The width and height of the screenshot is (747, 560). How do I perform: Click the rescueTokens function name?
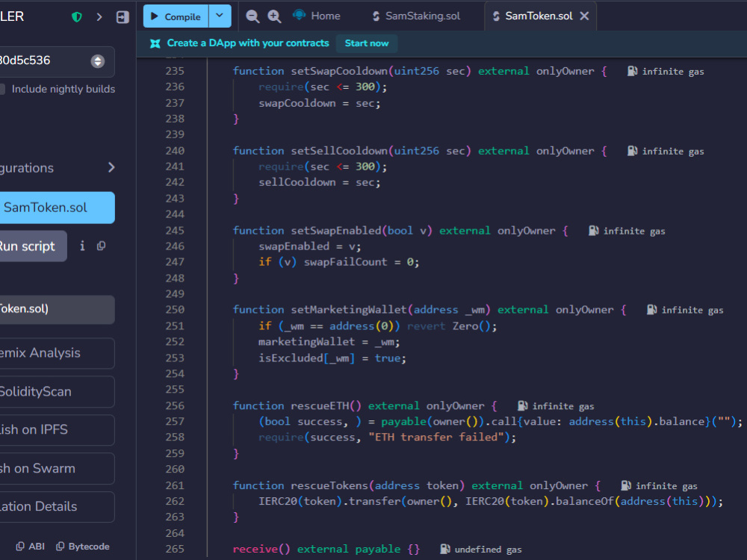329,485
